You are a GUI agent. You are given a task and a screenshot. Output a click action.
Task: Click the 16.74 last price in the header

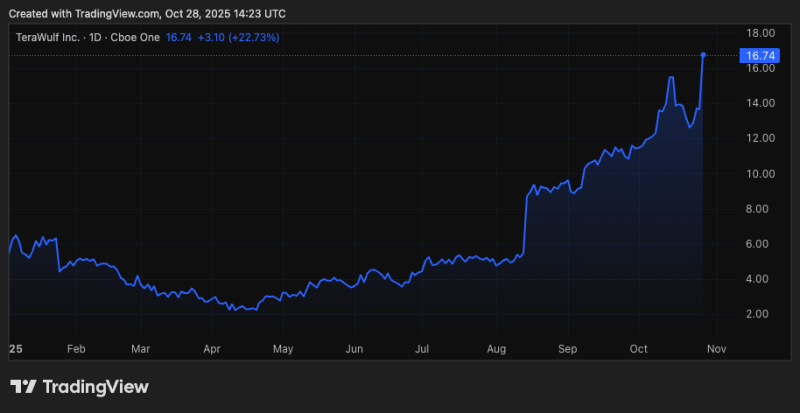[178, 37]
